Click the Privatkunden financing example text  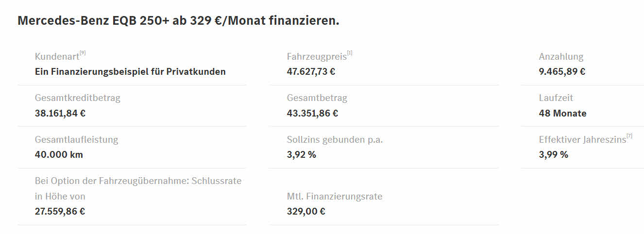130,72
